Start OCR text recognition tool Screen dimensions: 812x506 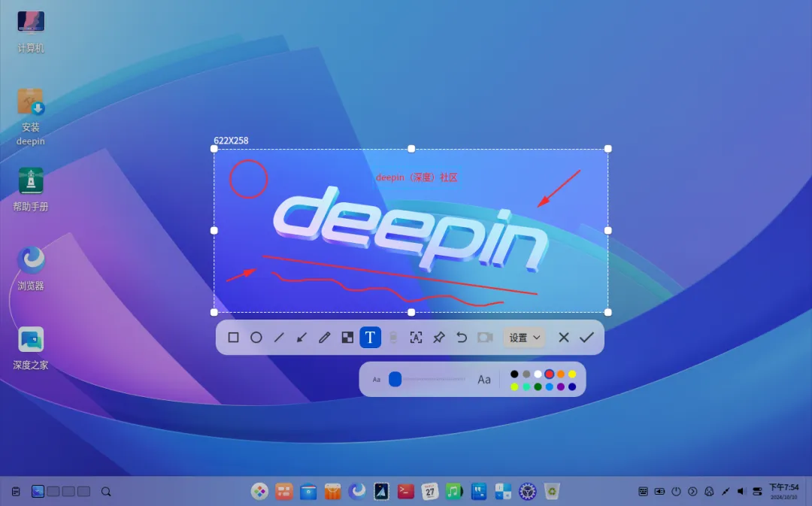(x=416, y=338)
